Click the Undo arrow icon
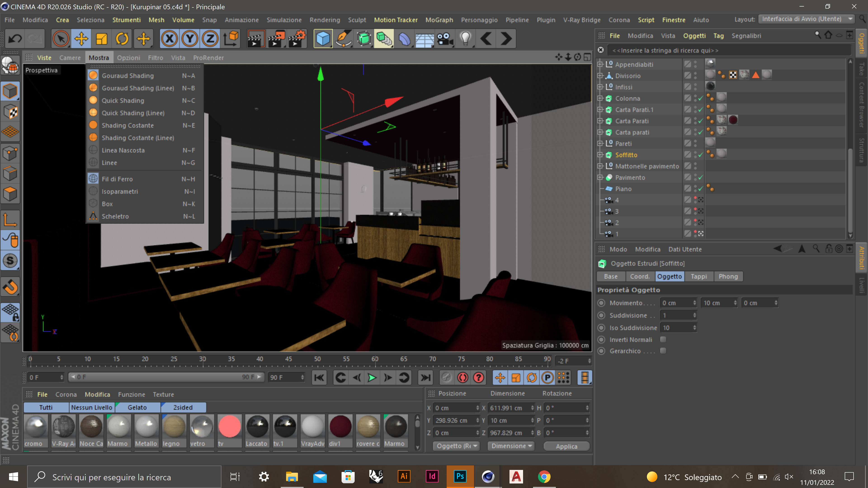 point(15,39)
